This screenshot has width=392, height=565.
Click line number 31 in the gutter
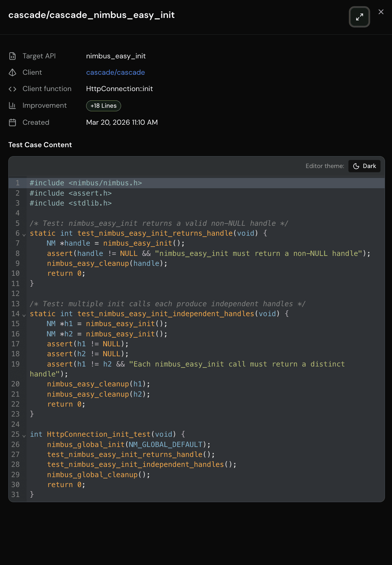15,495
